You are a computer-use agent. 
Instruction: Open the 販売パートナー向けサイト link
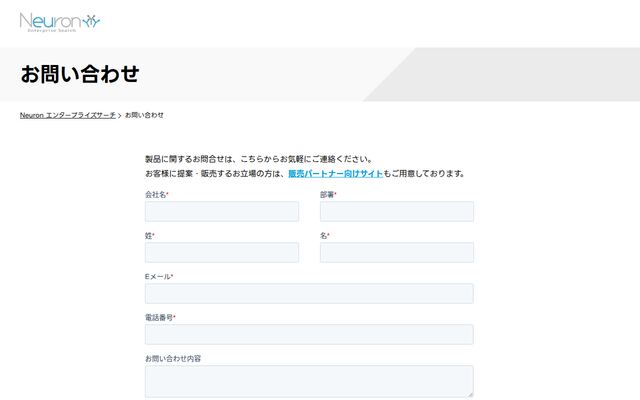tap(336, 173)
